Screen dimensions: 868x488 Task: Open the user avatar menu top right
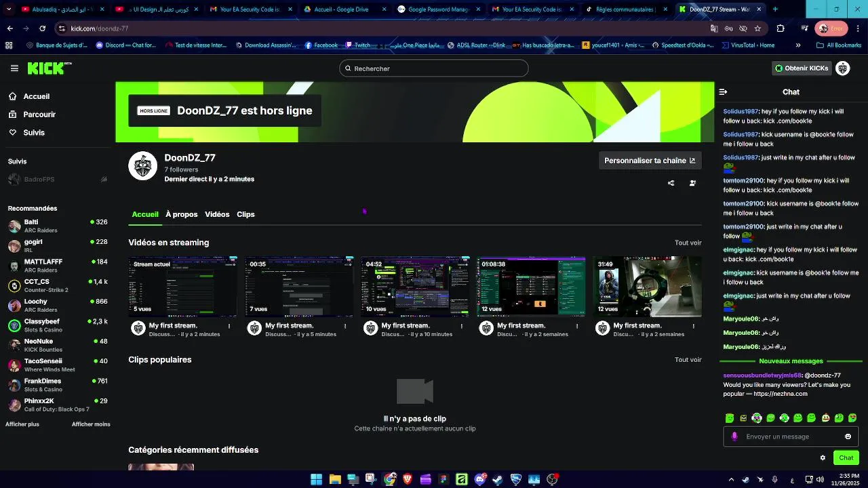tap(843, 68)
